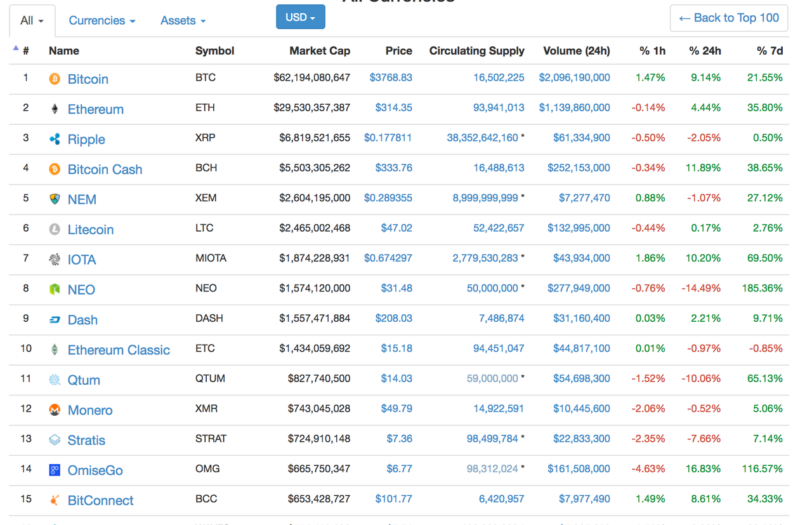Click Bitcoin market cap $62,194,080,647

click(312, 77)
